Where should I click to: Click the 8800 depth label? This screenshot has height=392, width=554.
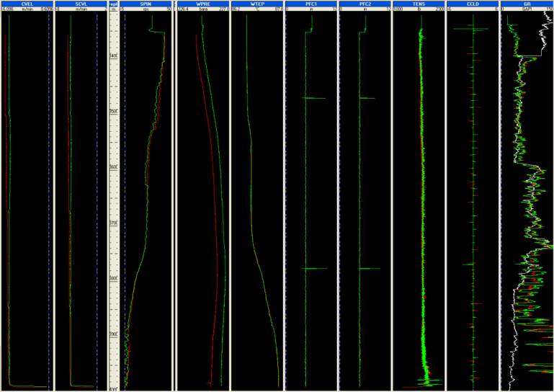[113, 278]
